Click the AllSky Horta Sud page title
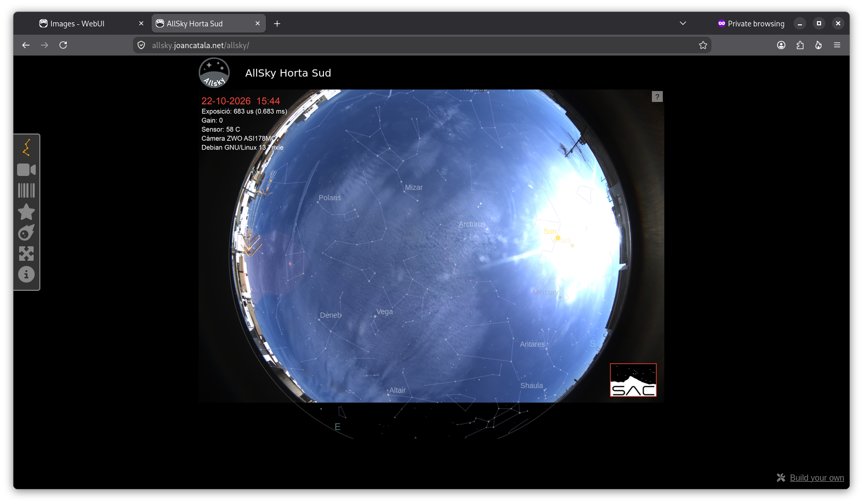Viewport: 863px width, 504px height. 288,73
